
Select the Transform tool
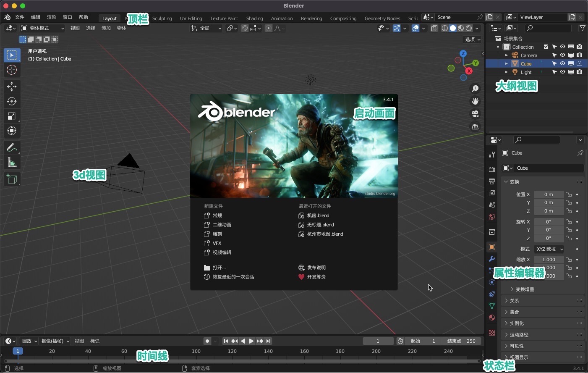pos(12,131)
